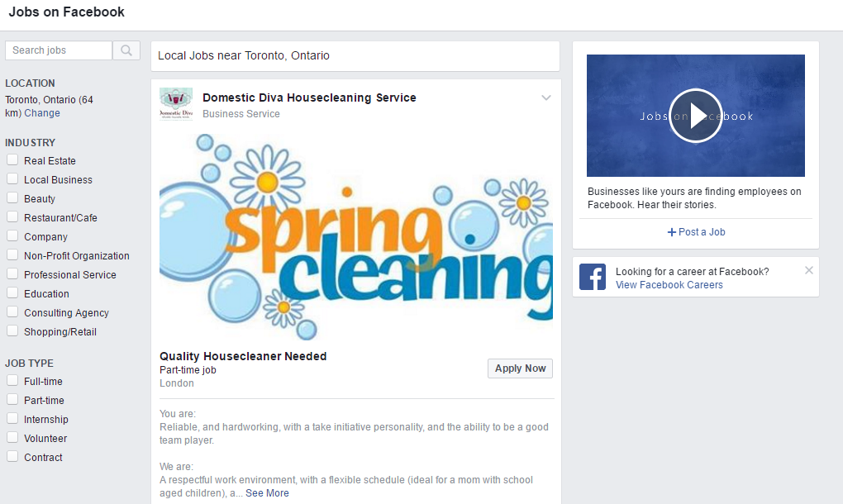Click the 'London' job location text
The height and width of the screenshot is (504, 843).
pyautogui.click(x=176, y=383)
